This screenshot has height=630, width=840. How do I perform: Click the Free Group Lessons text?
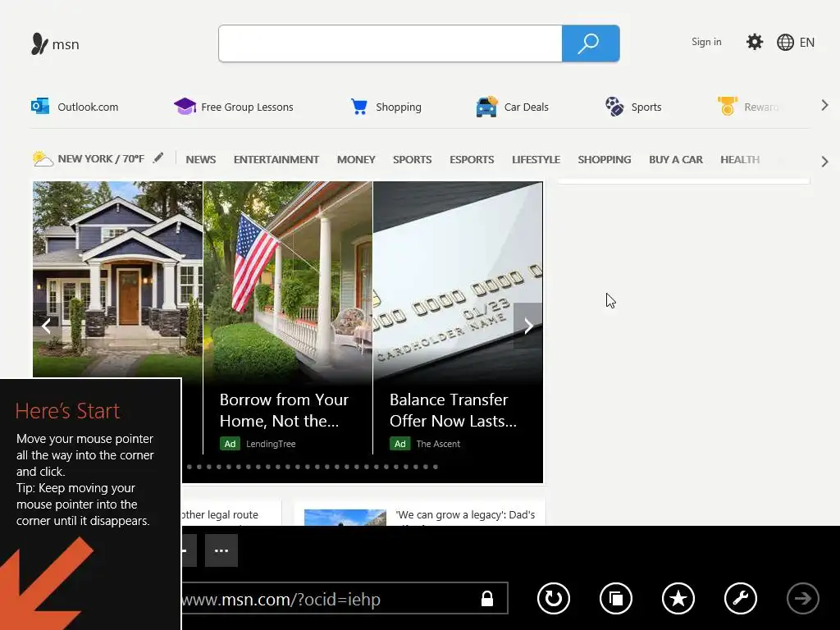point(247,107)
